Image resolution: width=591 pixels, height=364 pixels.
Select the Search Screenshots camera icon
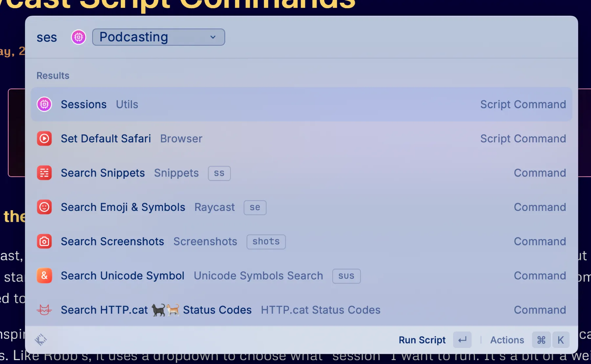click(x=44, y=241)
